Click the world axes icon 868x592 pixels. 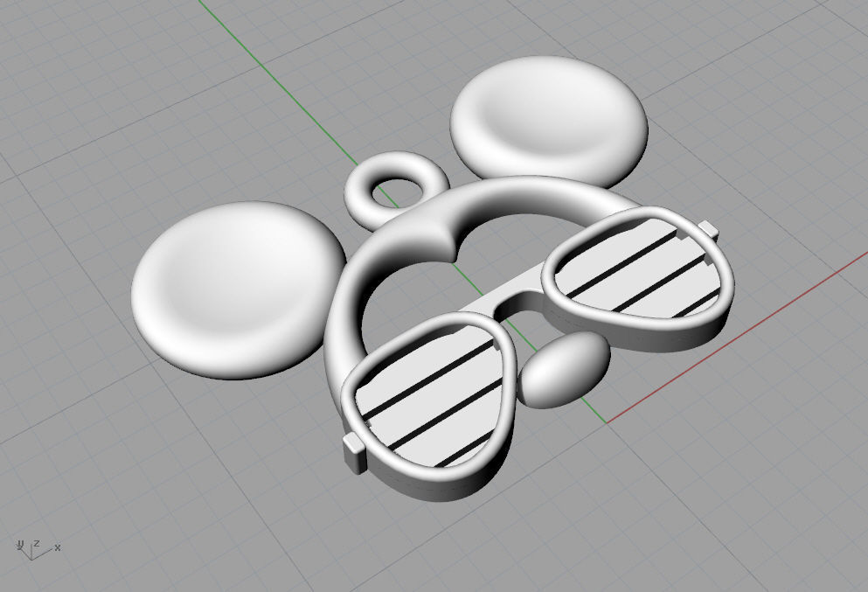point(38,549)
